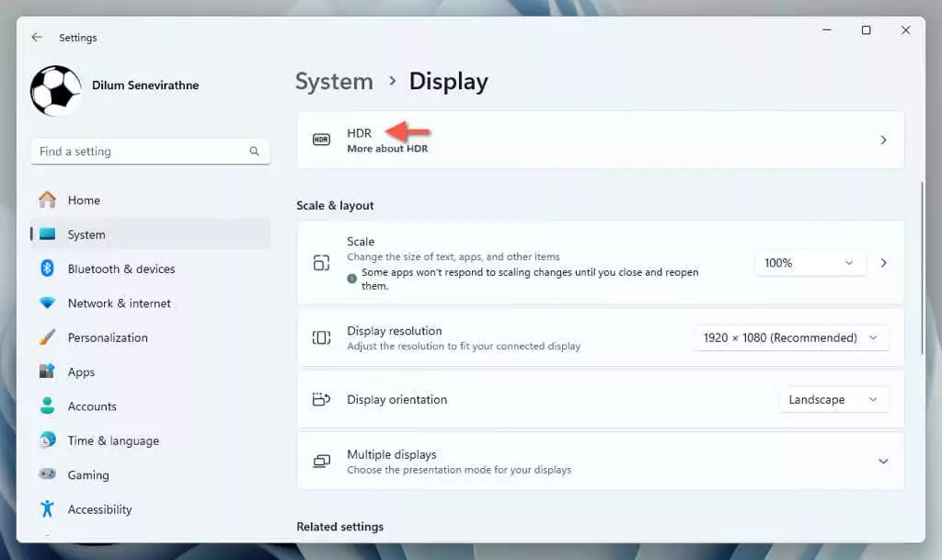This screenshot has height=560, width=942.
Task: Open Time & language settings
Action: point(150,440)
